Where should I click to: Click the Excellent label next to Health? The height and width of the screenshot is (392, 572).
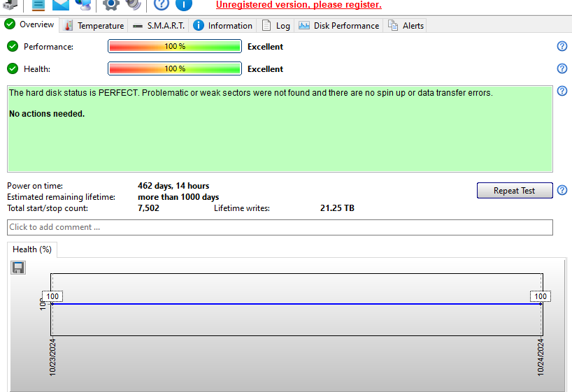coord(265,69)
